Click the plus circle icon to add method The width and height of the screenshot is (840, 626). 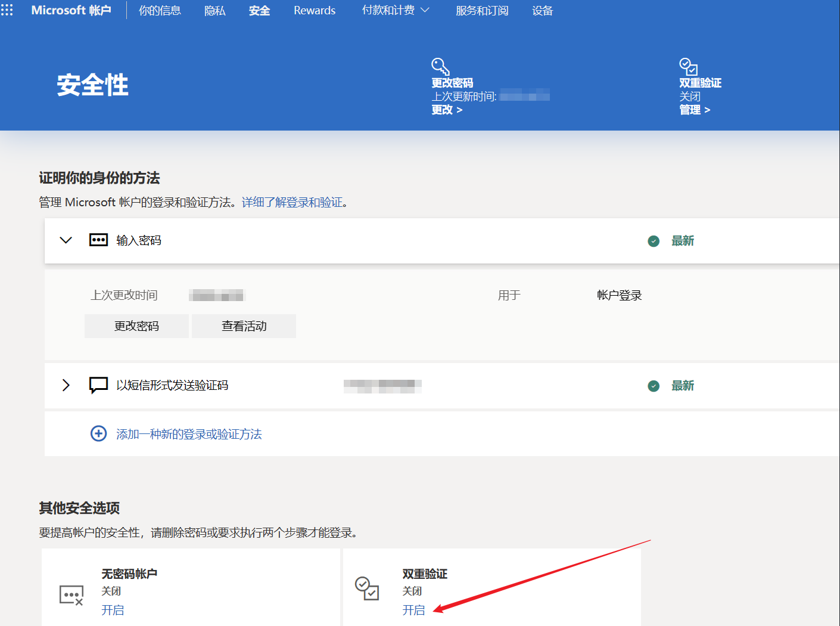98,433
